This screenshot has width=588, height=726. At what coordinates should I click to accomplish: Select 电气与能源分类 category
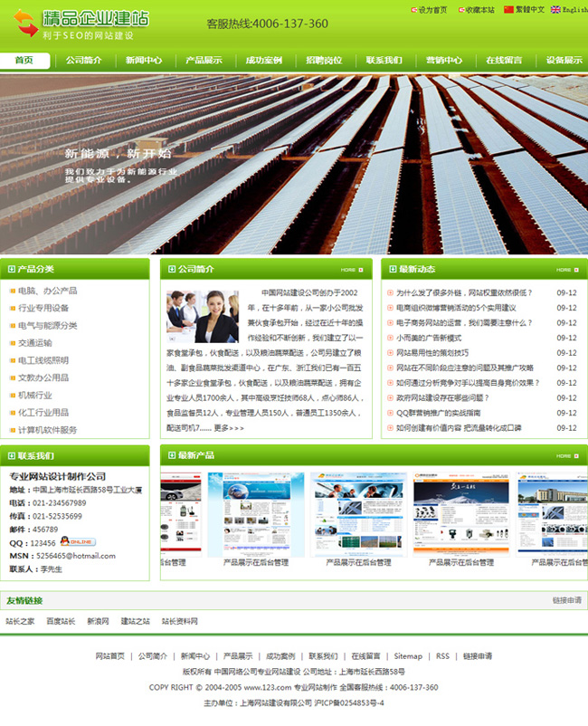(48, 326)
